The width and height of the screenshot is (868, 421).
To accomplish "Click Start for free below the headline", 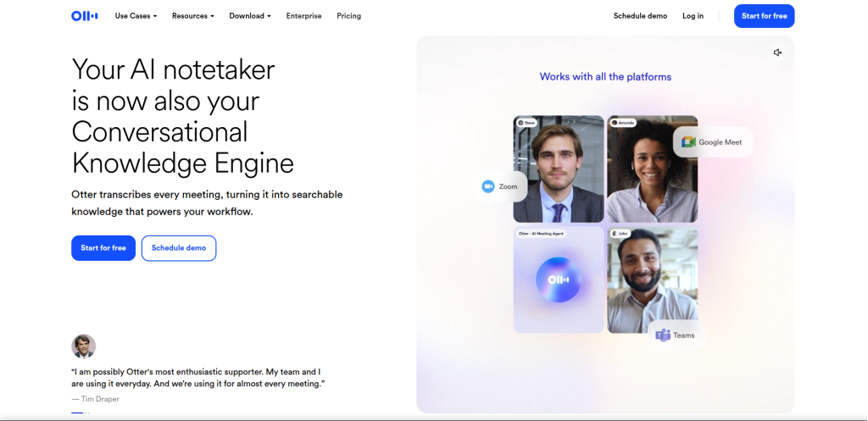I will [103, 248].
